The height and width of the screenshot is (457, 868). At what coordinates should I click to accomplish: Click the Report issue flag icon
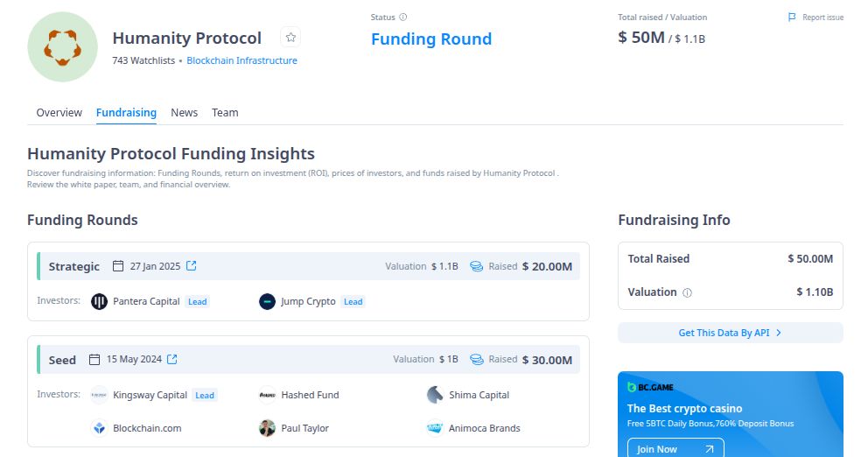point(792,18)
